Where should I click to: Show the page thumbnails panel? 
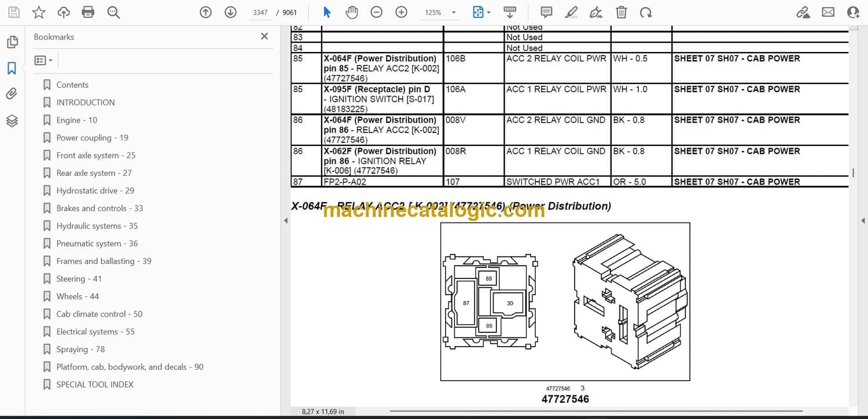point(12,42)
